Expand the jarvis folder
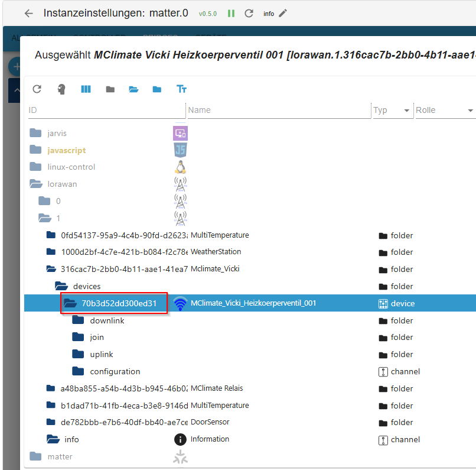 (35, 133)
